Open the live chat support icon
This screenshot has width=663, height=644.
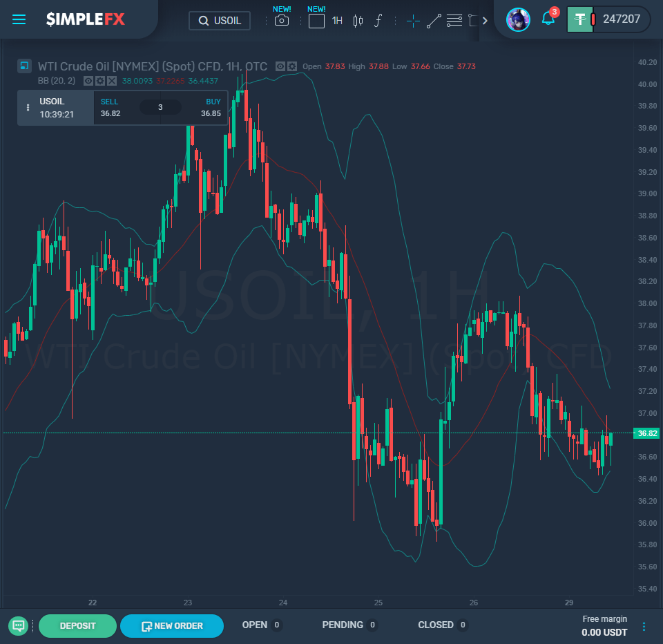coord(18,625)
